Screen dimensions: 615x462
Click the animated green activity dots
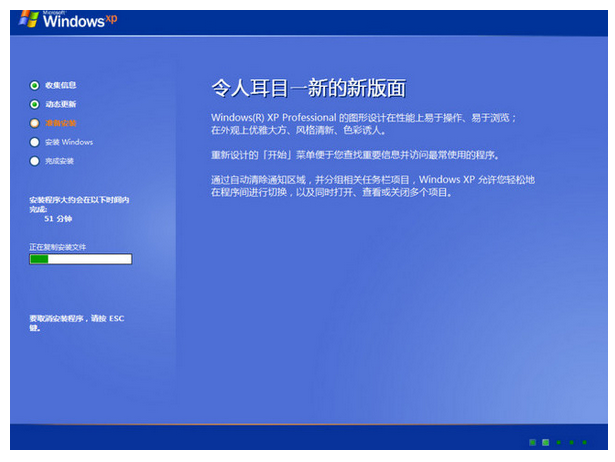tap(558, 442)
